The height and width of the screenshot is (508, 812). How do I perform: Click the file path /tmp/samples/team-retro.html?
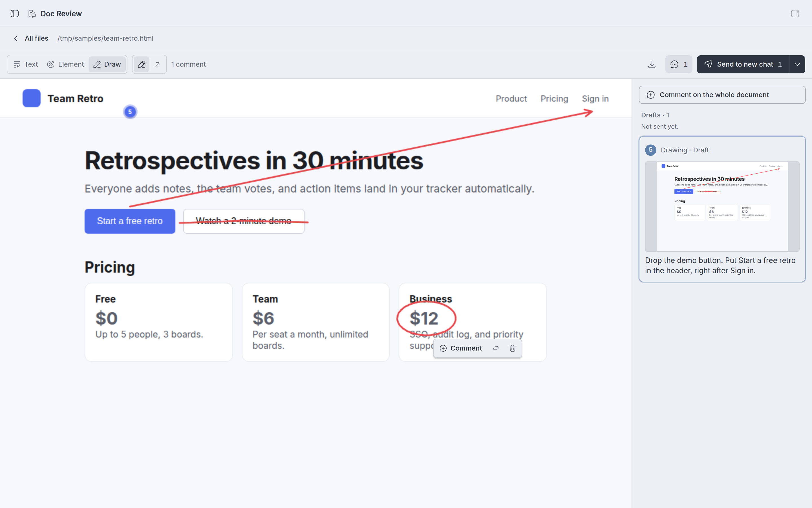pos(105,38)
